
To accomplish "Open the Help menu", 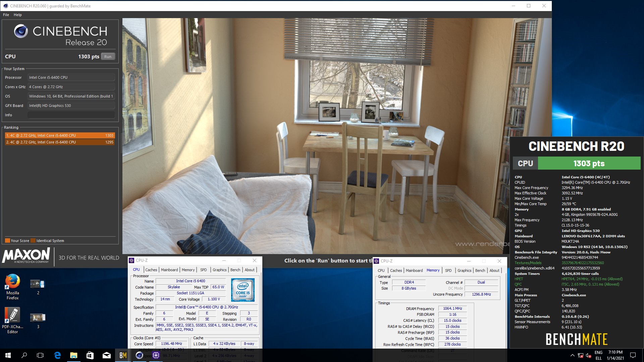I will click(x=18, y=15).
